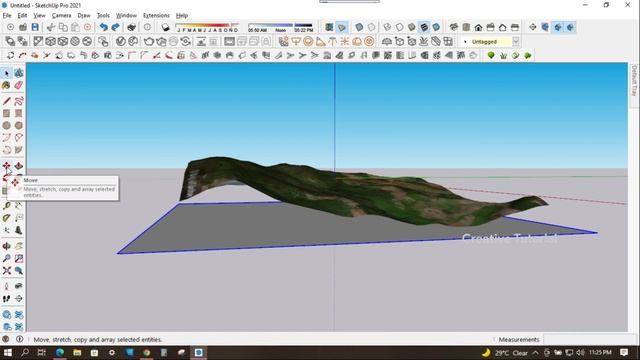Viewport: 640px width, 360px height.
Task: Add a tree from green tree icon
Action: pyautogui.click(x=491, y=55)
